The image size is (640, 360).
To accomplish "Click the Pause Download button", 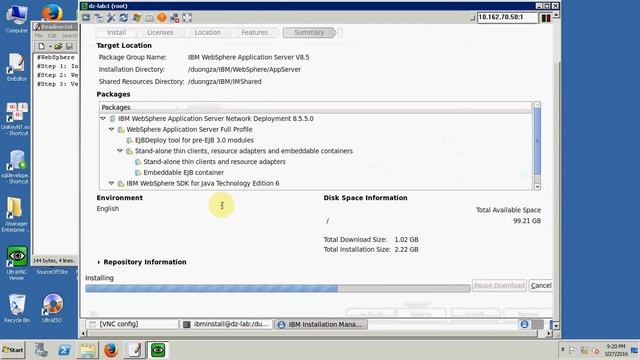I will pos(499,285).
